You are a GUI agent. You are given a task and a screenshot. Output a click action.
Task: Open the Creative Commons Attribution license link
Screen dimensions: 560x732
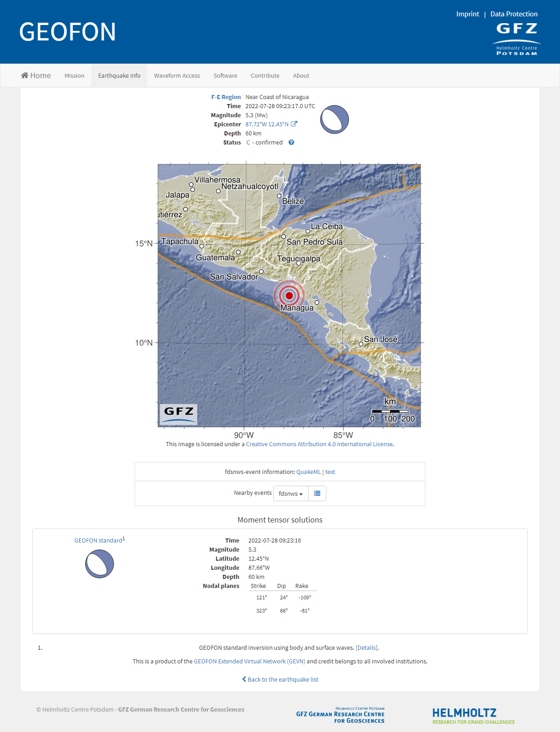tap(319, 444)
